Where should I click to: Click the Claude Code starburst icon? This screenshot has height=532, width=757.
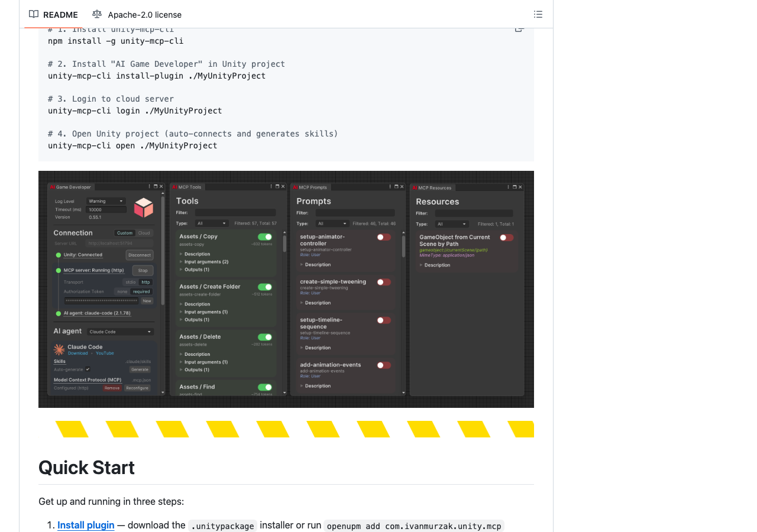coord(60,349)
